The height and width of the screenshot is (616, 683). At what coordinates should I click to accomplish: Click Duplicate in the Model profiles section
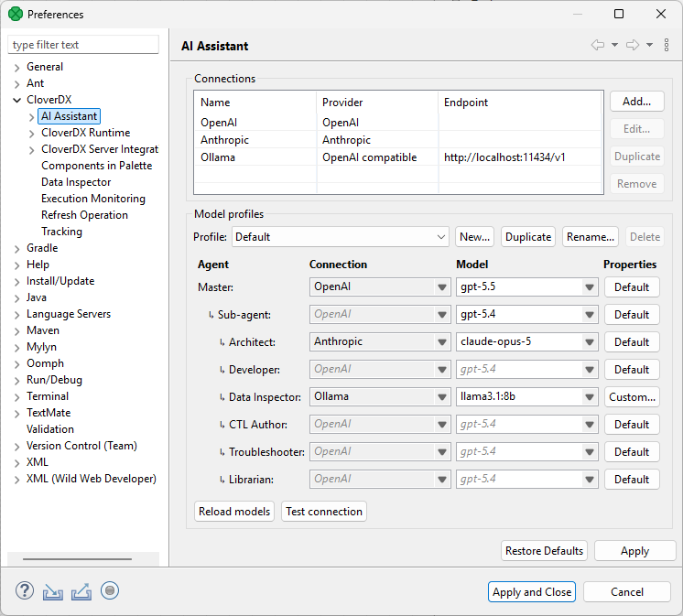(x=528, y=237)
